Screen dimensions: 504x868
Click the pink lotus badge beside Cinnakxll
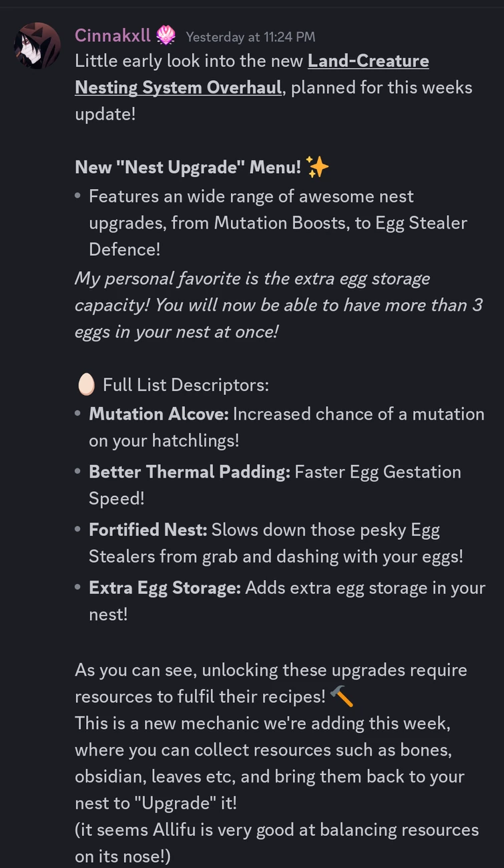pyautogui.click(x=167, y=35)
